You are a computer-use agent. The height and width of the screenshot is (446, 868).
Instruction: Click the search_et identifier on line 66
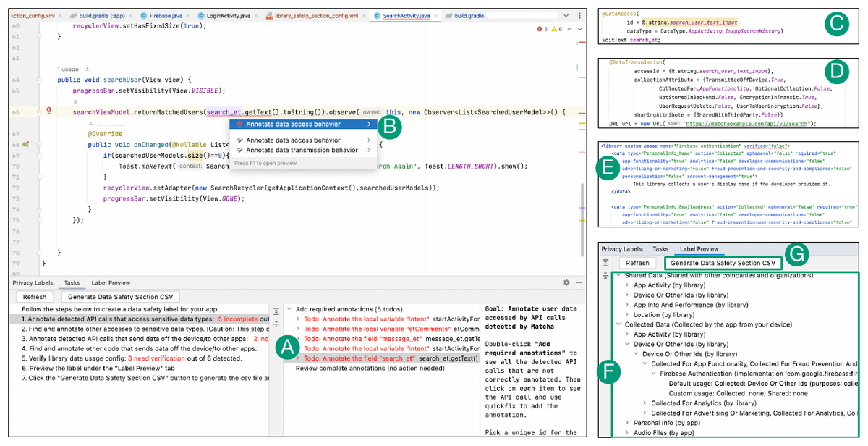[224, 112]
